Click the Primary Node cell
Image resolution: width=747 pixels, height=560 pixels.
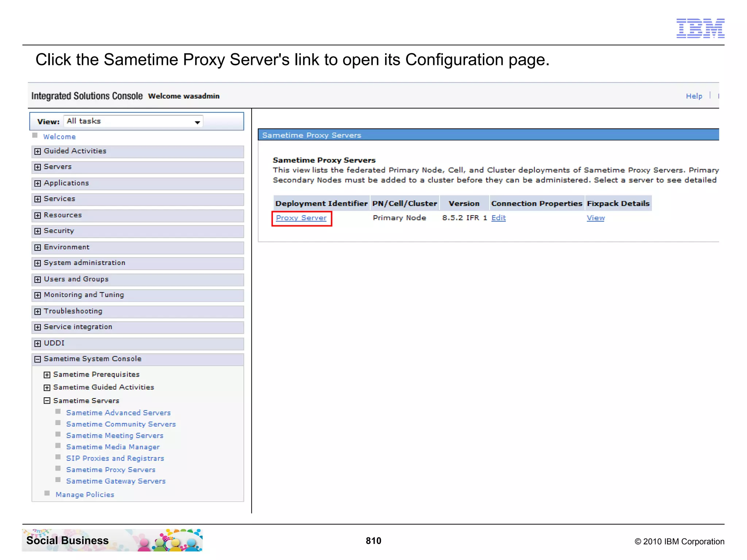point(399,218)
